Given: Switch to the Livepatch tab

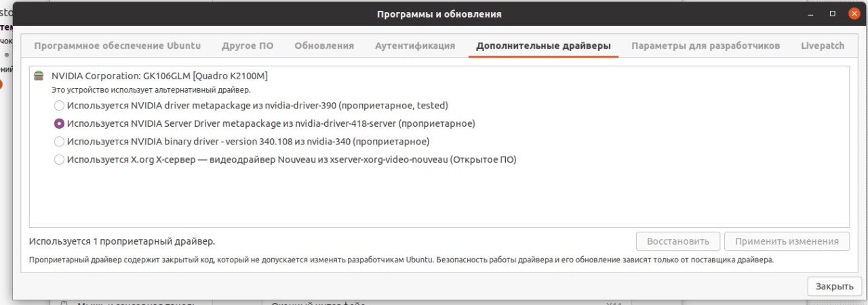Looking at the screenshot, I should (x=823, y=46).
